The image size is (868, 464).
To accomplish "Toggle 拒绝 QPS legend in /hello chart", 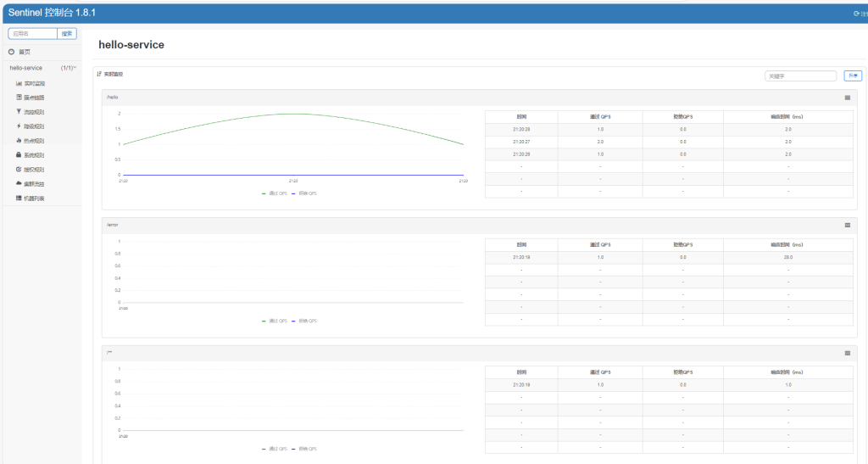I will click(303, 193).
